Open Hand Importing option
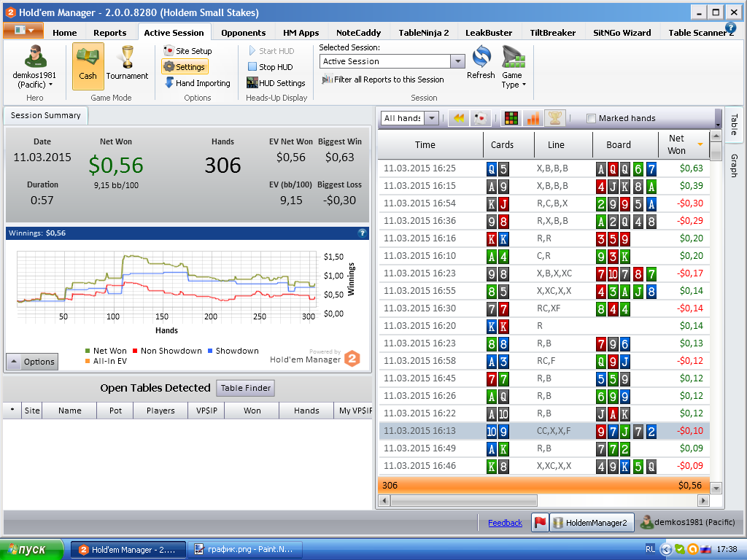The image size is (747, 560). (x=197, y=83)
